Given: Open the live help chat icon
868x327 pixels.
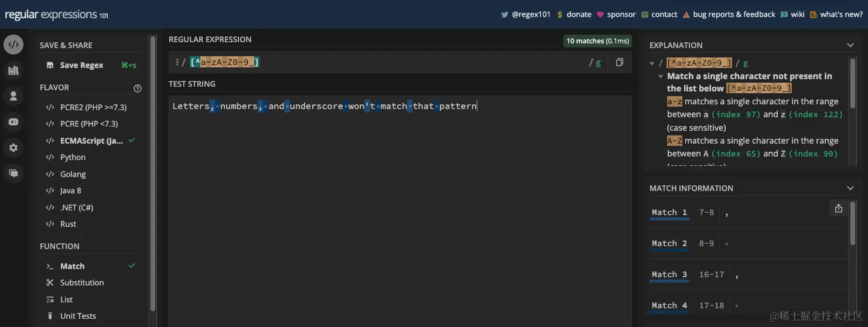Looking at the screenshot, I should pos(13,173).
